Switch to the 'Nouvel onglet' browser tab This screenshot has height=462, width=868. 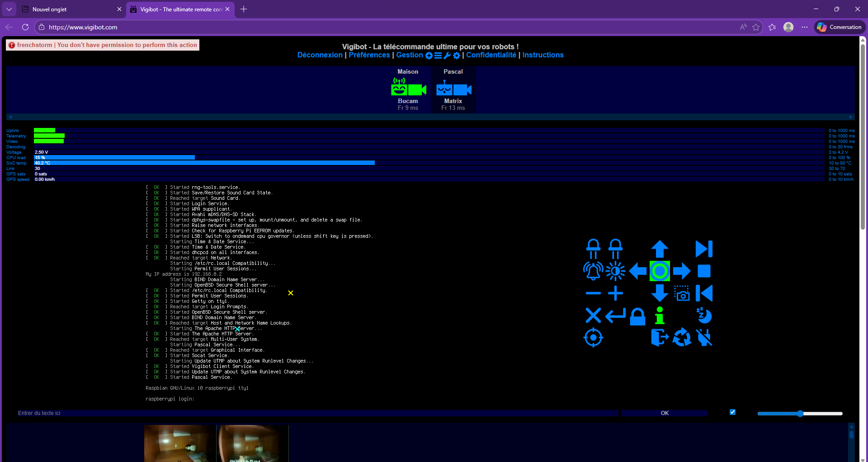coord(72,9)
